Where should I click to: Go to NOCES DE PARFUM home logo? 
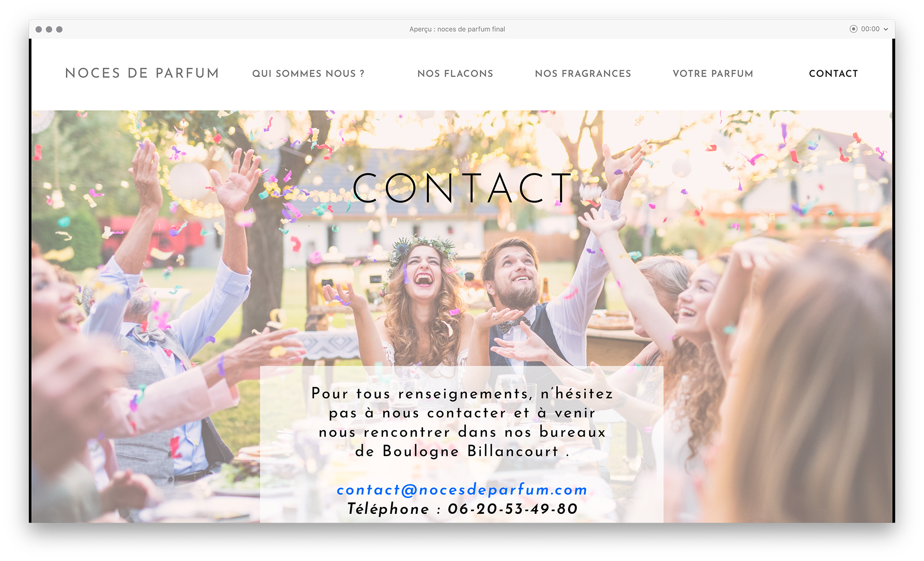[142, 73]
